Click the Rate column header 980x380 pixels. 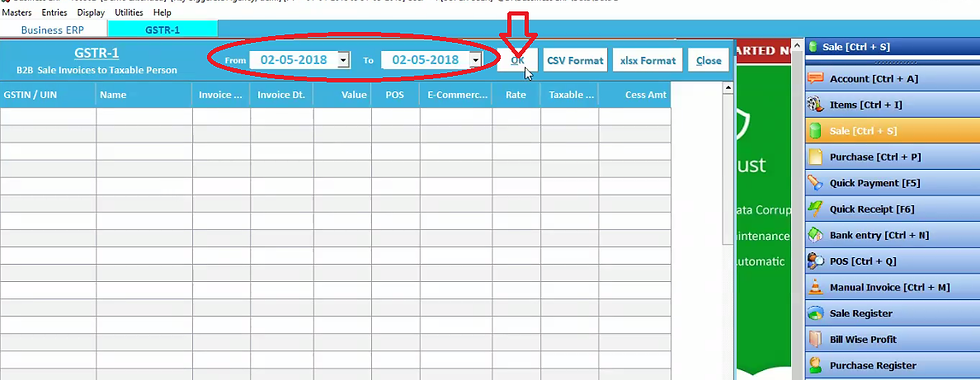point(516,95)
